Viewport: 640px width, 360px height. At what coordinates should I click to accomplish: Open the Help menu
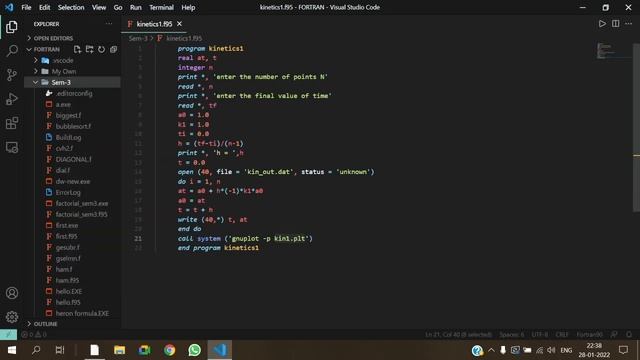pos(188,7)
